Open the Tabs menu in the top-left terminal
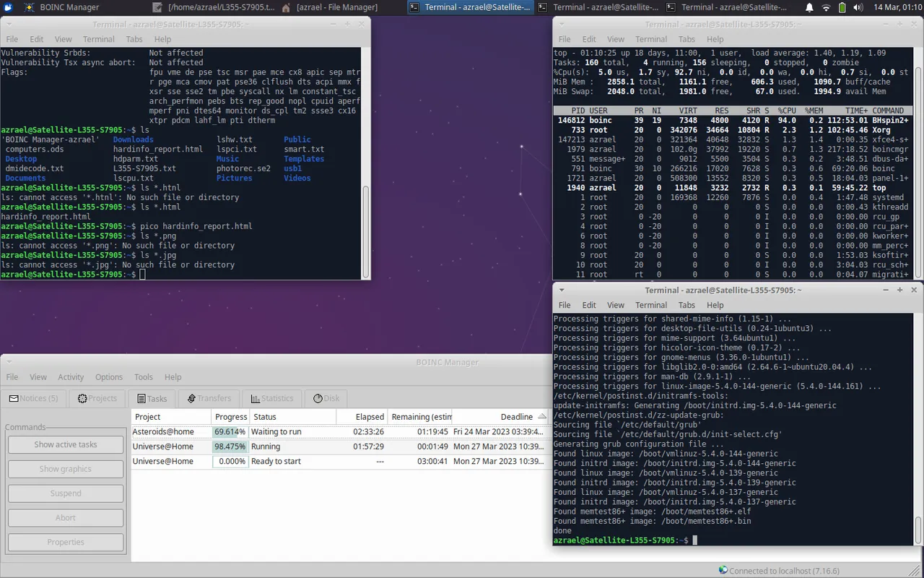This screenshot has width=924, height=578. pos(134,39)
